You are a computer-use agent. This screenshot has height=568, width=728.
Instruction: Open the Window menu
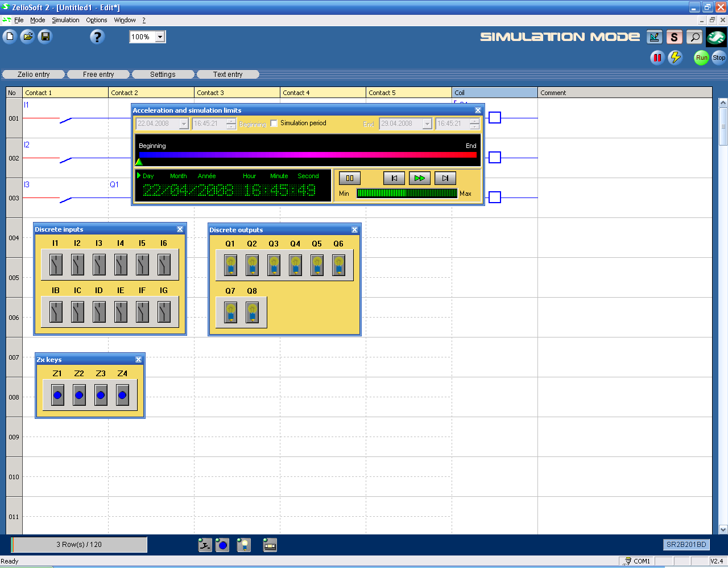[x=125, y=20]
